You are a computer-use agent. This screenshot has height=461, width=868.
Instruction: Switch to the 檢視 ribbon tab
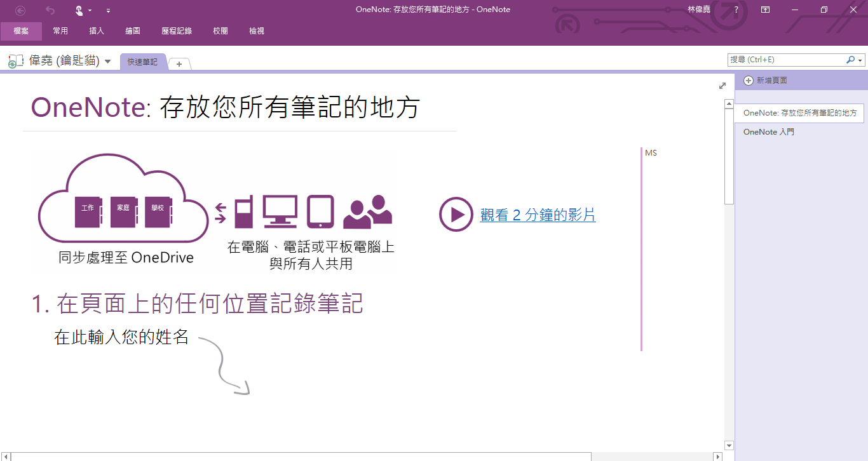pos(257,31)
